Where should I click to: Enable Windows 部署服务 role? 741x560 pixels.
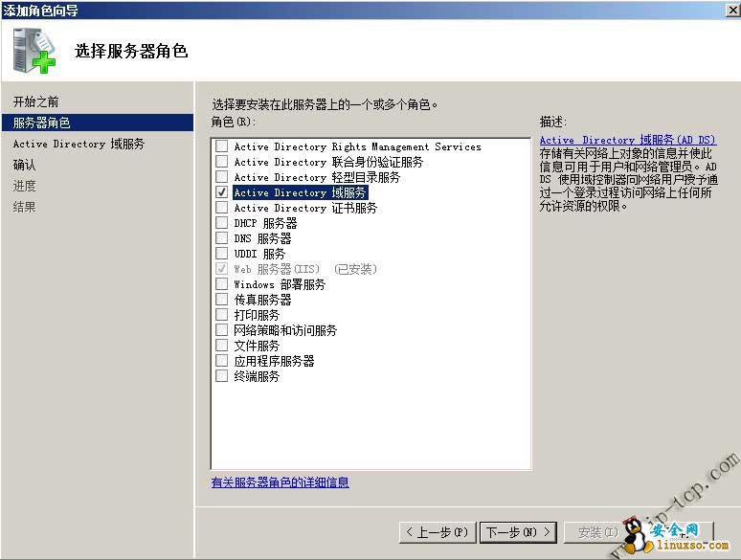[221, 284]
